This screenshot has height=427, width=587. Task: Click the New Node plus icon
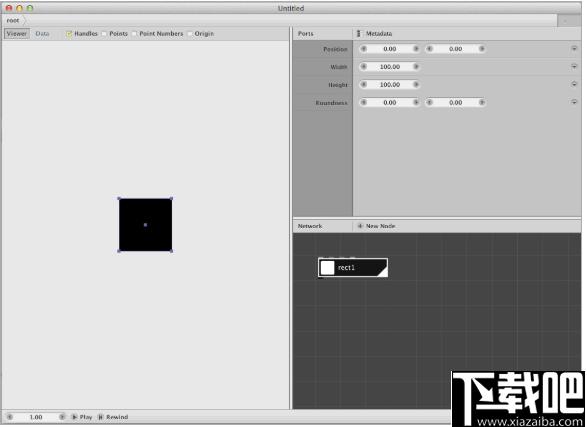[x=360, y=226]
